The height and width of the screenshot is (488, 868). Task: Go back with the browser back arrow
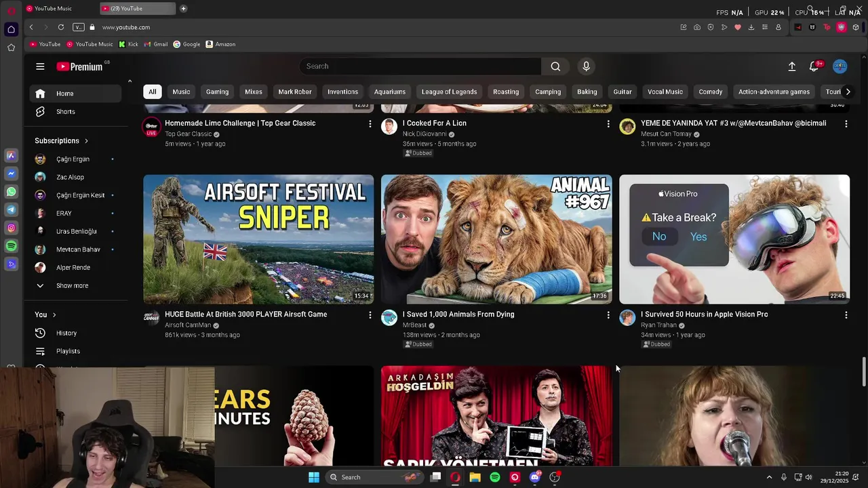pos(31,27)
